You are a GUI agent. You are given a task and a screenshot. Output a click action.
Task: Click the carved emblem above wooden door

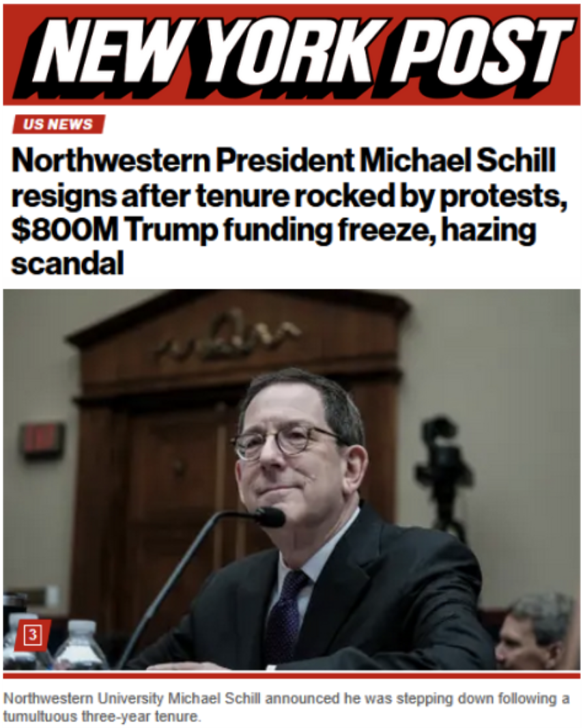(x=229, y=335)
